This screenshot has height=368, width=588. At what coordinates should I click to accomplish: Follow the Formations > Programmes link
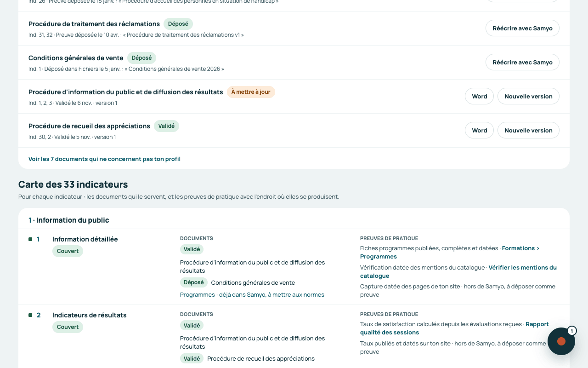click(x=450, y=253)
